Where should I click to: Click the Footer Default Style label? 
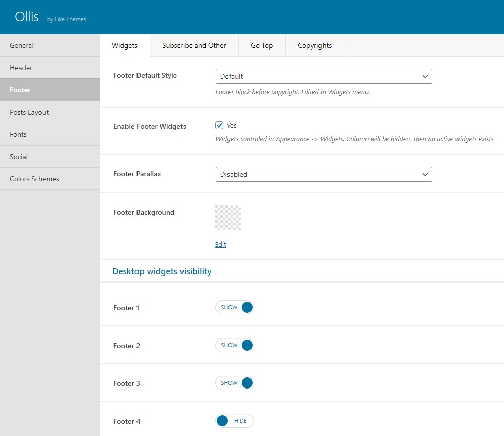145,75
